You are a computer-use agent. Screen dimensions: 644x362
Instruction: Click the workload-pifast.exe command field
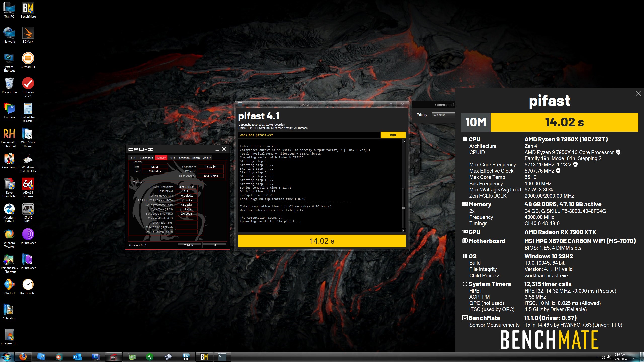click(309, 135)
